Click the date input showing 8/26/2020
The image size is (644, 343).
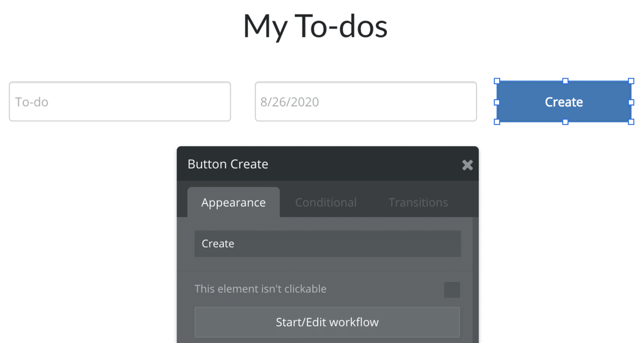(365, 101)
